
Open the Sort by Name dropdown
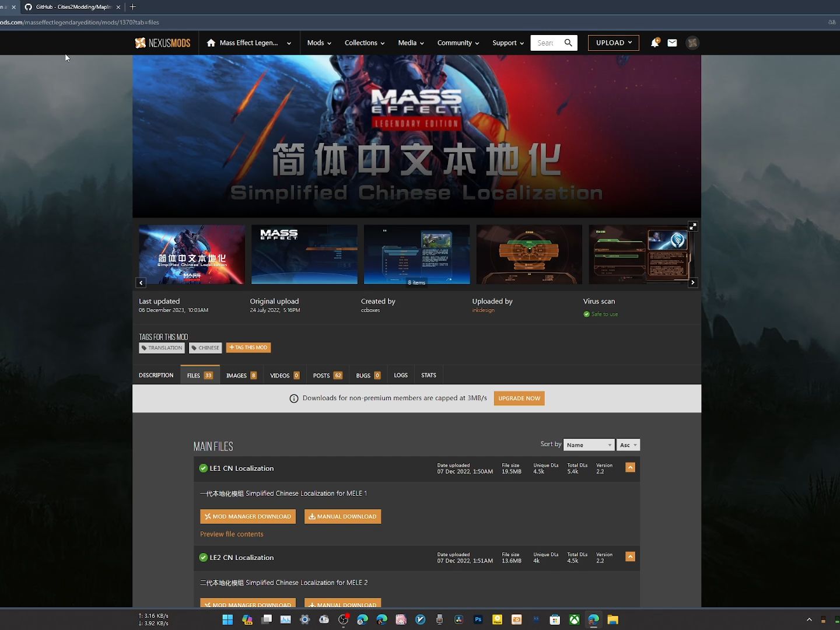[x=589, y=445]
